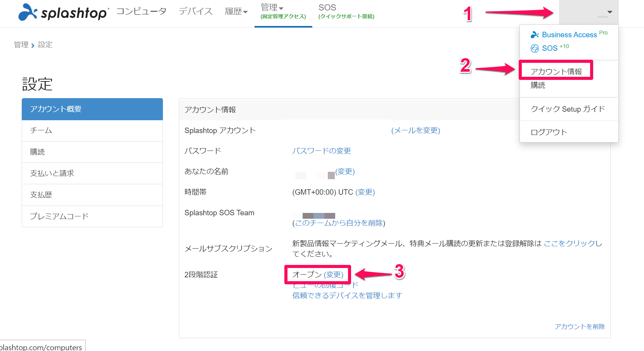
Task: Open 信頼できるデバイスを管理します link
Action: (x=347, y=296)
